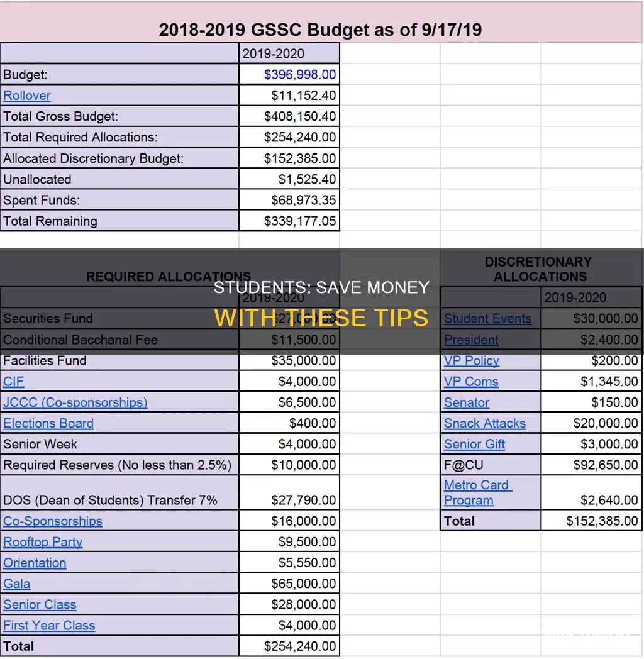Viewport: 644px width, 659px height.
Task: Select the $339,177.05 total remaining cell
Action: point(289,221)
